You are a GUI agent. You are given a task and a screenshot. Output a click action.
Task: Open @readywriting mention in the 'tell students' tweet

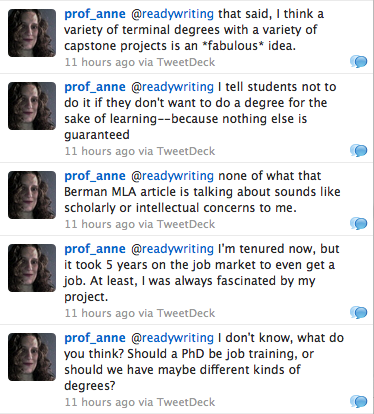(172, 87)
